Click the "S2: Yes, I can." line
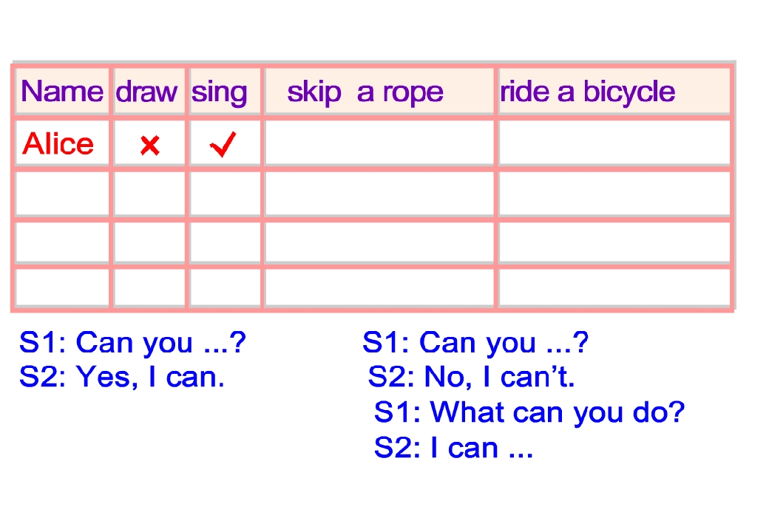 coord(122,378)
